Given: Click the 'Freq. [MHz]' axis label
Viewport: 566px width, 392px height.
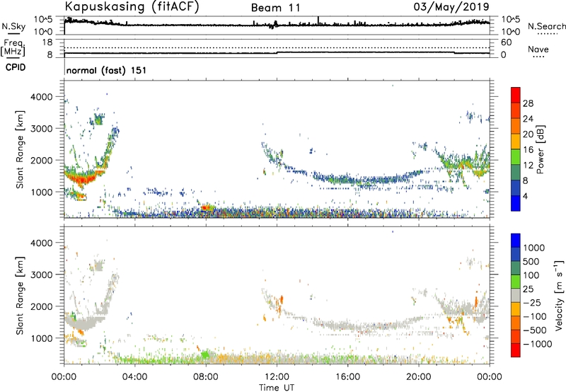Looking at the screenshot, I should tap(13, 48).
